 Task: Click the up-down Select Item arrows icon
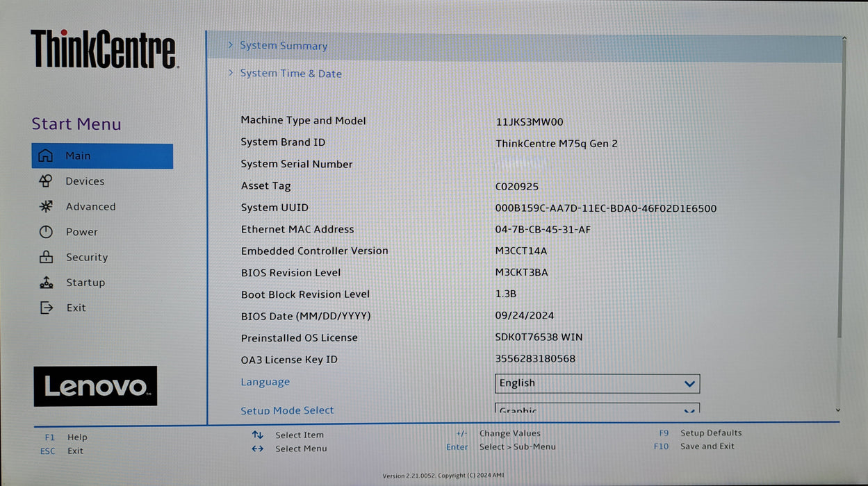(x=258, y=435)
